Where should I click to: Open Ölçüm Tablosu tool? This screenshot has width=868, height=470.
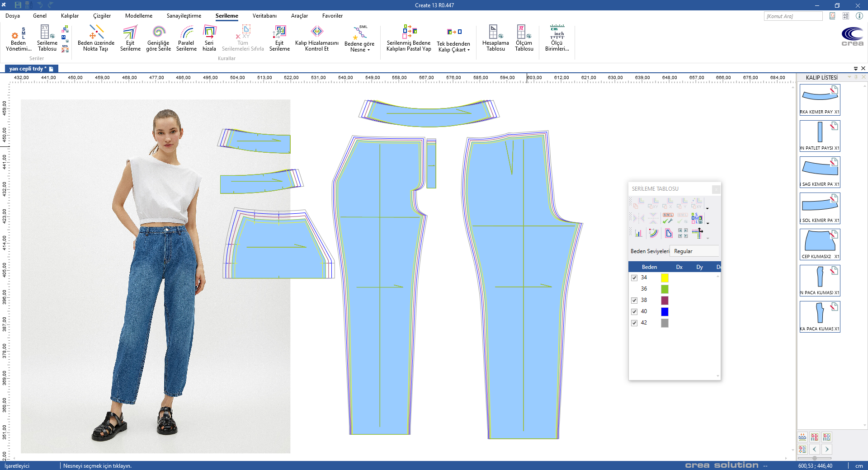click(x=524, y=38)
